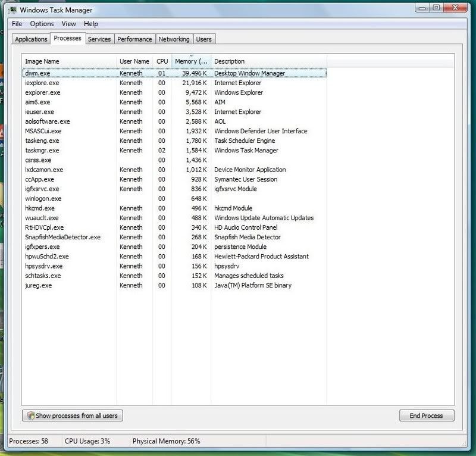Sort by Description column header
Viewport: 476px width, 456px height.
point(269,61)
